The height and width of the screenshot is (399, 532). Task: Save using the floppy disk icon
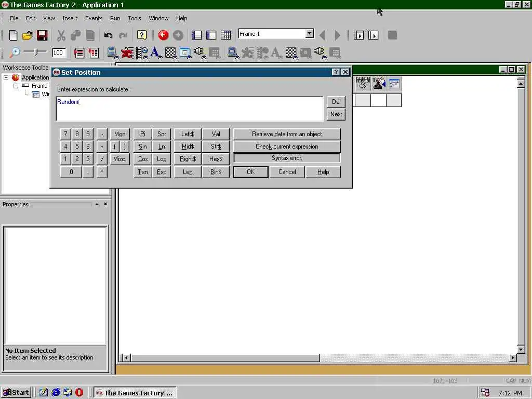point(42,35)
